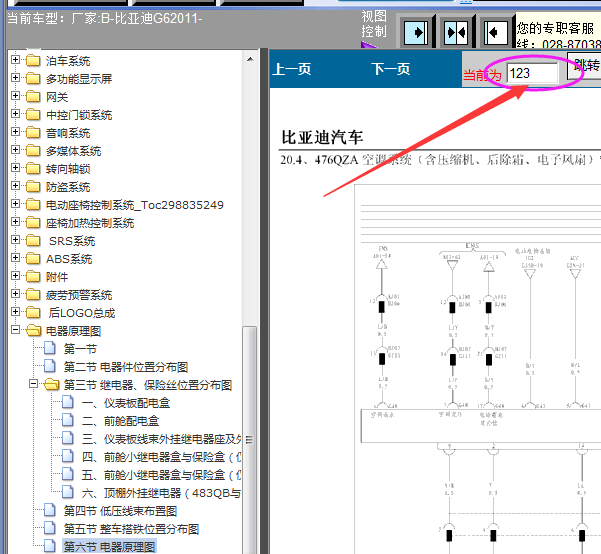601x554 pixels.
Task: Expand the 泊车系统 folder
Action: [15, 60]
